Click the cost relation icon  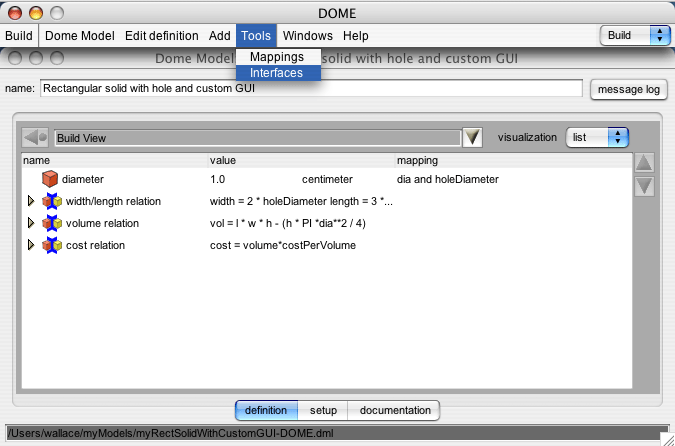pos(52,245)
